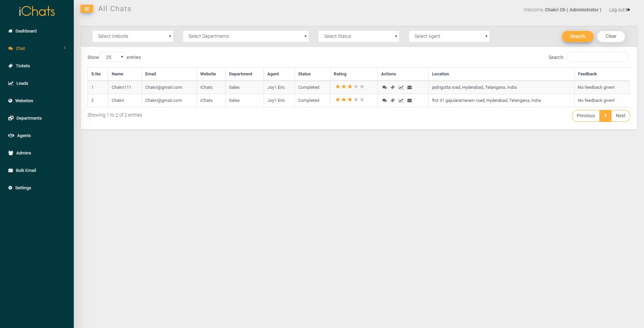
Task: Log out of the admin account
Action: (x=620, y=10)
